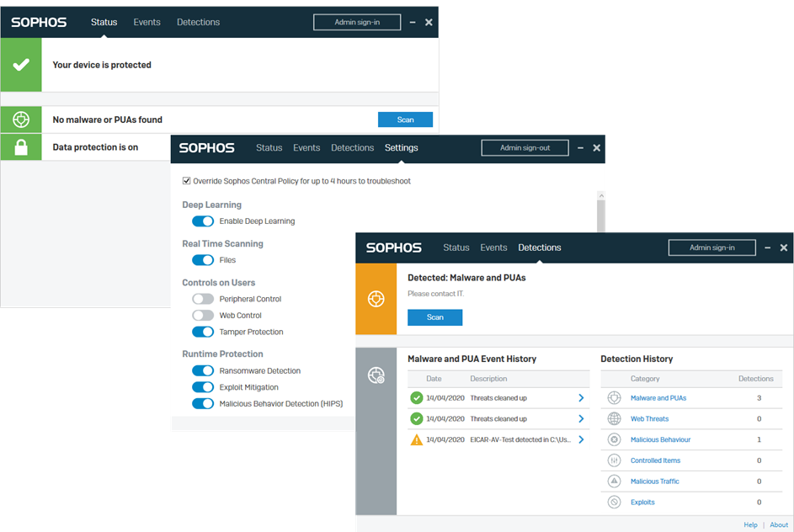The width and height of the screenshot is (794, 532).
Task: Click the Controlled Items category icon
Action: click(614, 460)
